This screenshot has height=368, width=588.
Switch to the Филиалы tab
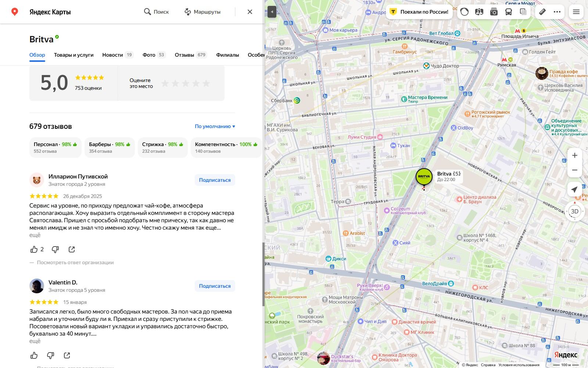click(227, 55)
